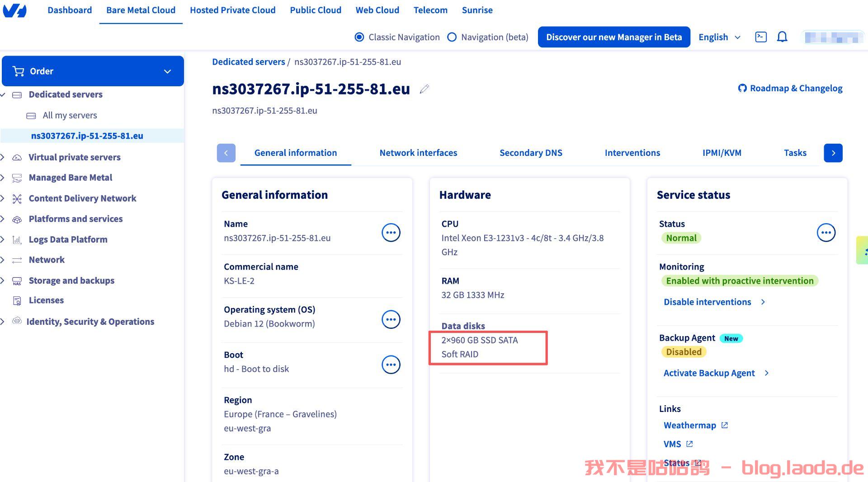
Task: Click the Storage and backups NAS icon
Action: (x=17, y=281)
